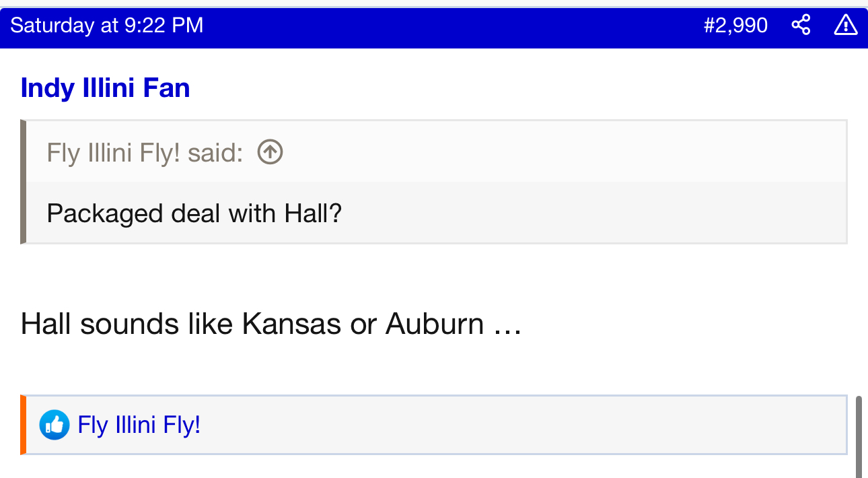Click the gray left border of quote block
Screen dimensions: 868x478
coord(24,182)
